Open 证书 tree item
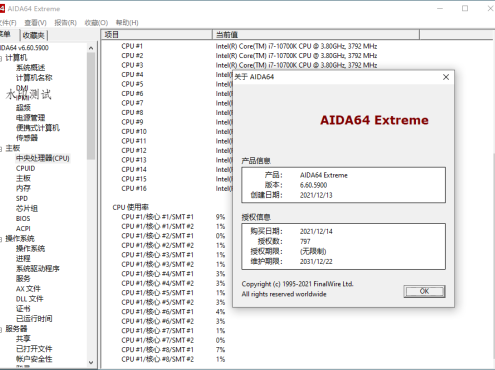This screenshot has width=495, height=370. pos(23,309)
